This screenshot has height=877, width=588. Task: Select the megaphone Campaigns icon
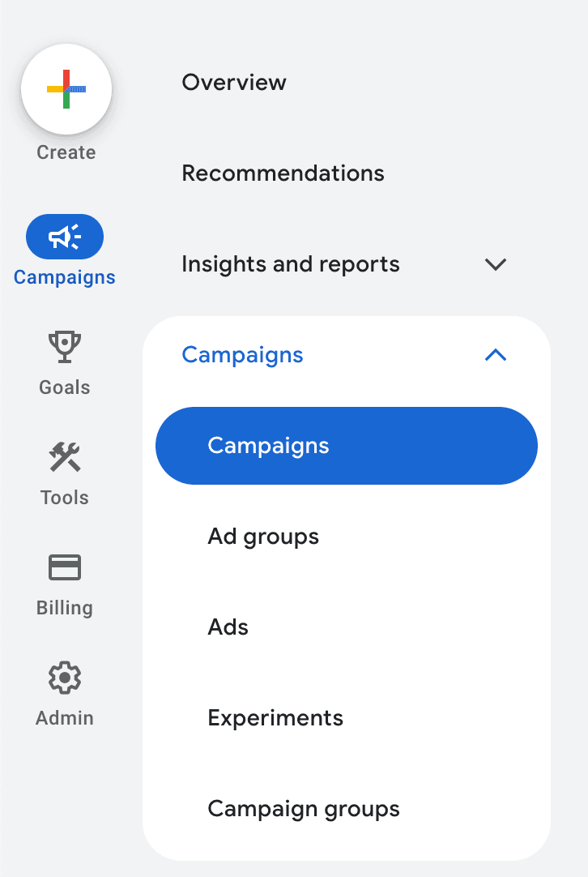click(x=65, y=237)
